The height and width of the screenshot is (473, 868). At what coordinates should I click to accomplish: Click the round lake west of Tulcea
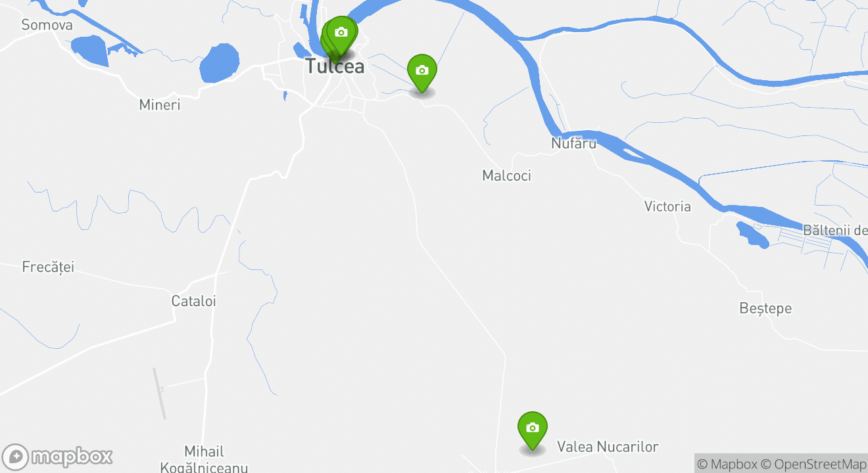point(219,64)
